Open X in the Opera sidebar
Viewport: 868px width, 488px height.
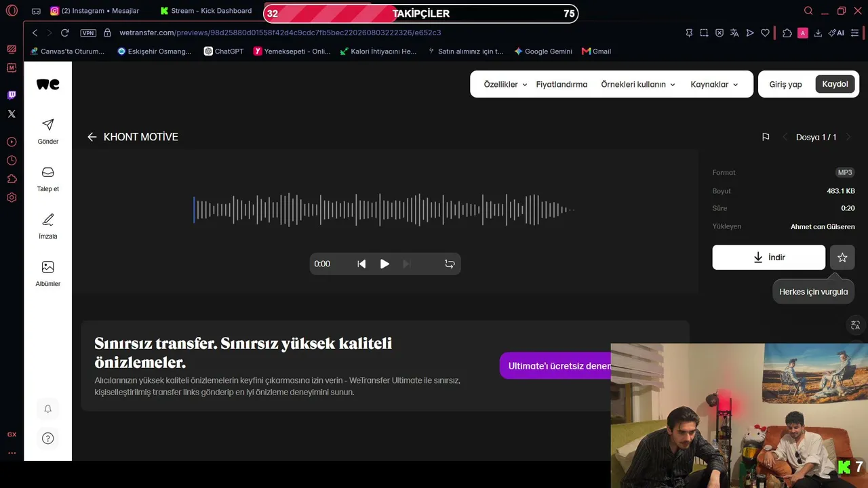(x=12, y=114)
